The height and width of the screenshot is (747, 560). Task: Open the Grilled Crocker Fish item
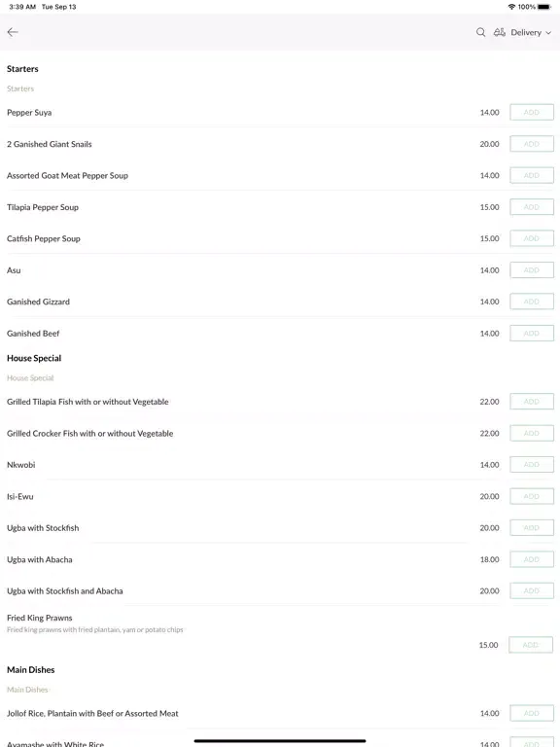(90, 434)
